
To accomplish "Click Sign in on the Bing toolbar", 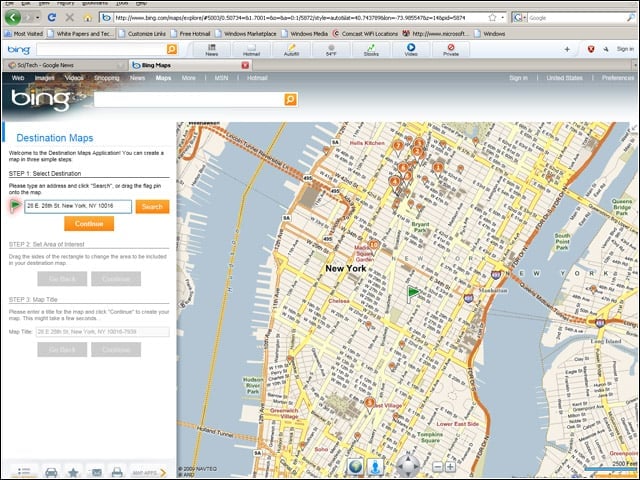I will (x=625, y=49).
